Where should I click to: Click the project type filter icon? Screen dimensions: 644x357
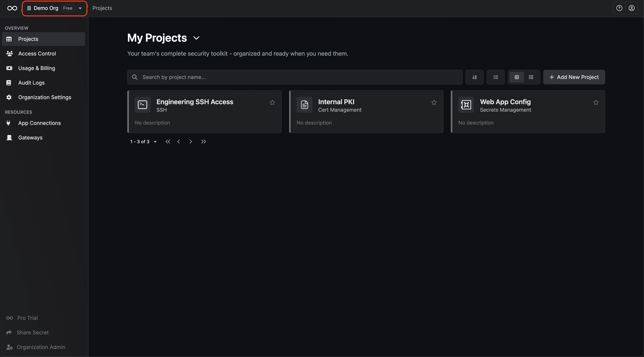(x=495, y=77)
